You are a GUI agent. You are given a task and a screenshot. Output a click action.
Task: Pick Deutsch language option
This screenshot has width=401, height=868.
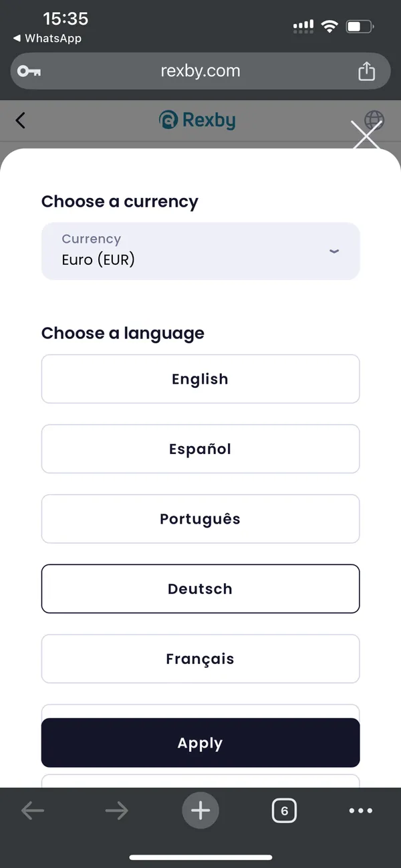coord(200,589)
